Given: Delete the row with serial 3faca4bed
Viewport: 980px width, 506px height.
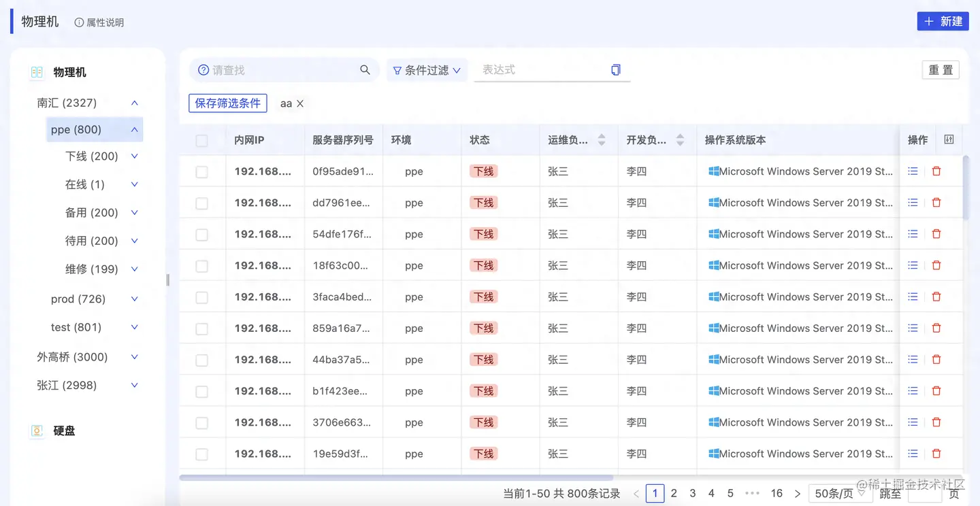Looking at the screenshot, I should [936, 297].
